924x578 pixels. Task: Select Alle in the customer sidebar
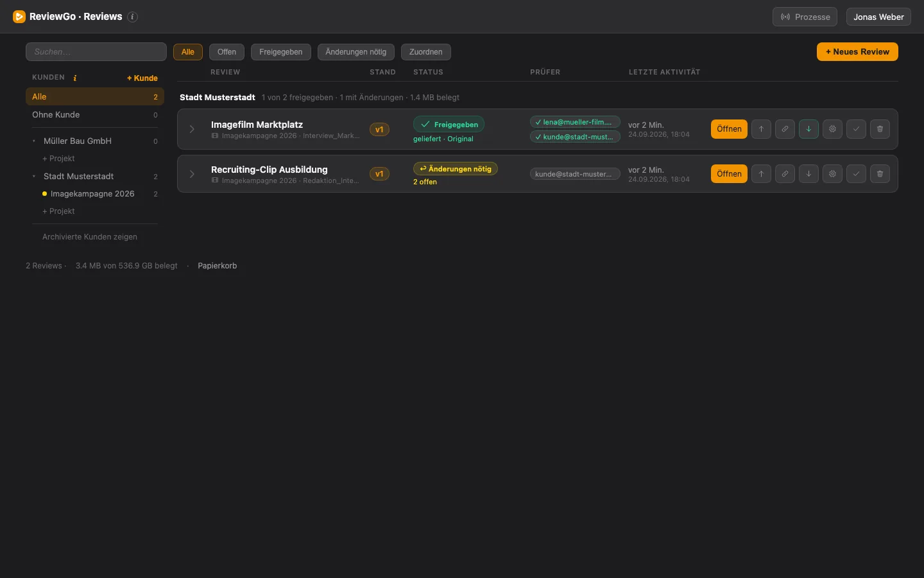point(95,97)
